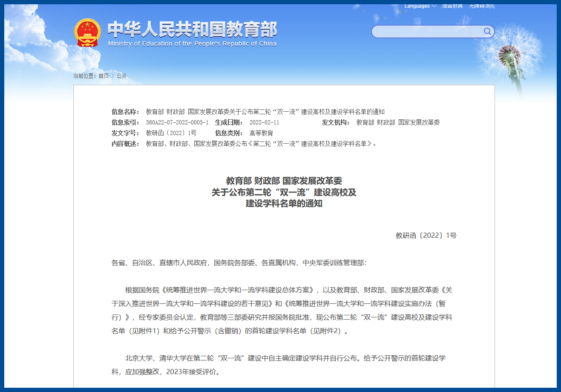Viewport: 561px width, 392px height.
Task: Go to 首页 in the breadcrumb
Action: click(x=104, y=76)
